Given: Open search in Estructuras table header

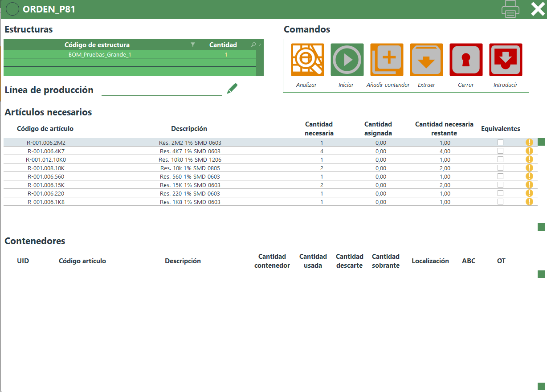Looking at the screenshot, I should 253,45.
